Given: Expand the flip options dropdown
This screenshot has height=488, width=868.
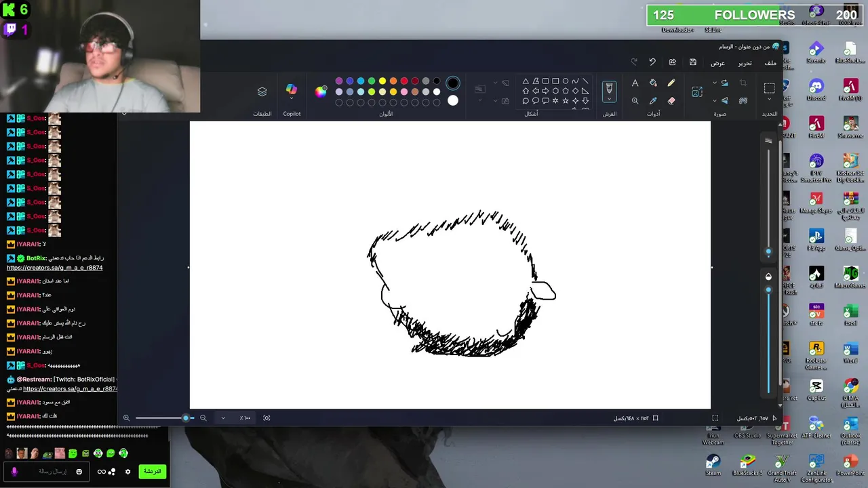Looking at the screenshot, I should 715,100.
